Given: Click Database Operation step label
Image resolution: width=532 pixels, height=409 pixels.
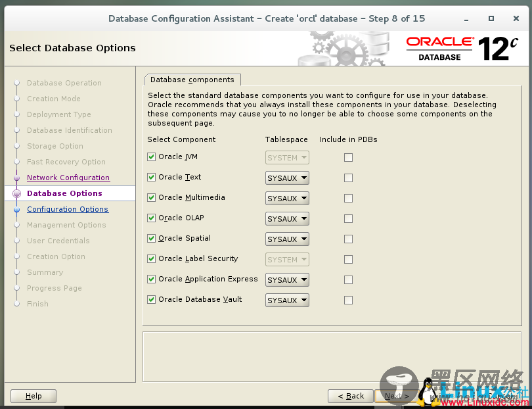Looking at the screenshot, I should tap(64, 83).
